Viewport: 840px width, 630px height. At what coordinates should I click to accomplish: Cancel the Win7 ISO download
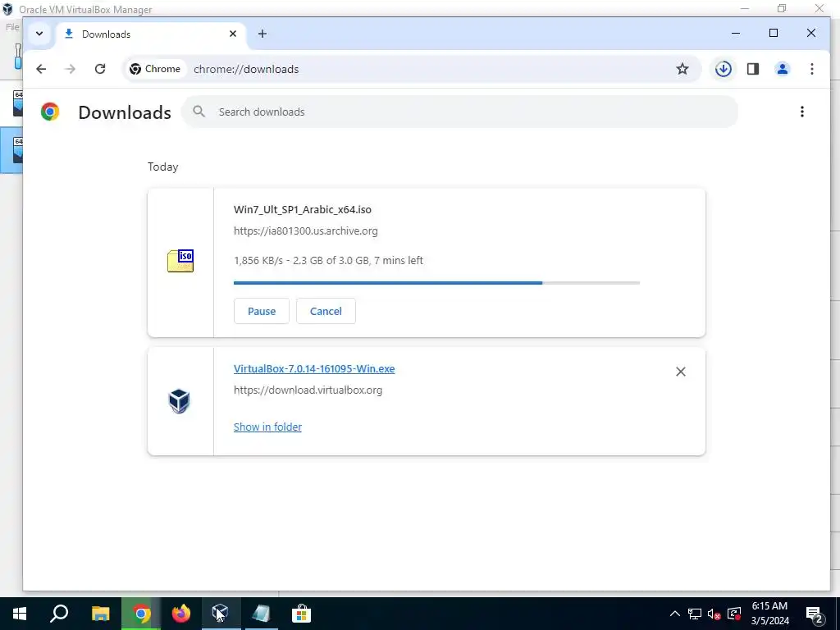coord(326,311)
